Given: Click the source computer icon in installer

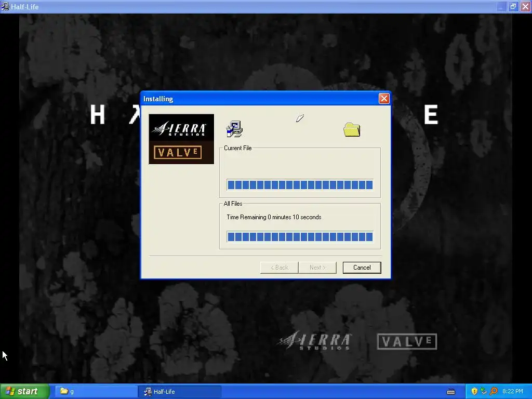Looking at the screenshot, I should [234, 129].
